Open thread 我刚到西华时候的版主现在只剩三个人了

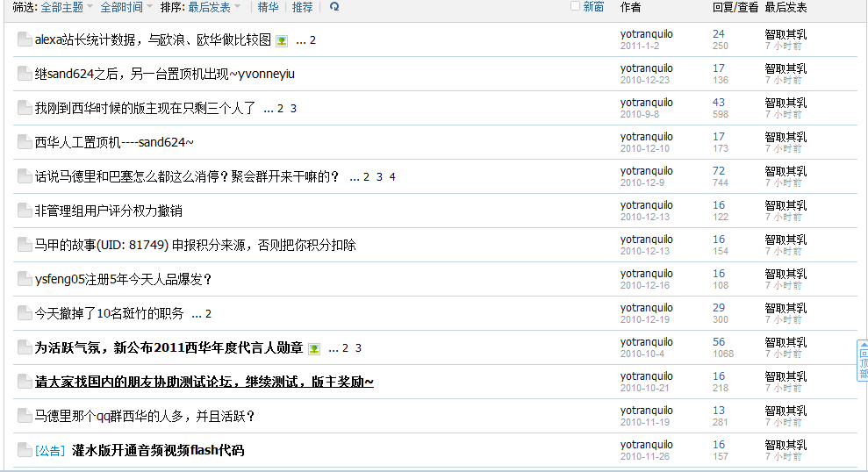pos(145,109)
